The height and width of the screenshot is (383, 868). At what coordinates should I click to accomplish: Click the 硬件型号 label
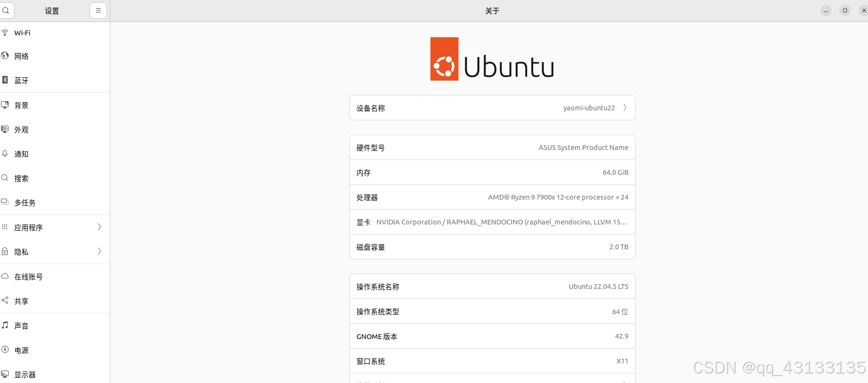coord(371,148)
